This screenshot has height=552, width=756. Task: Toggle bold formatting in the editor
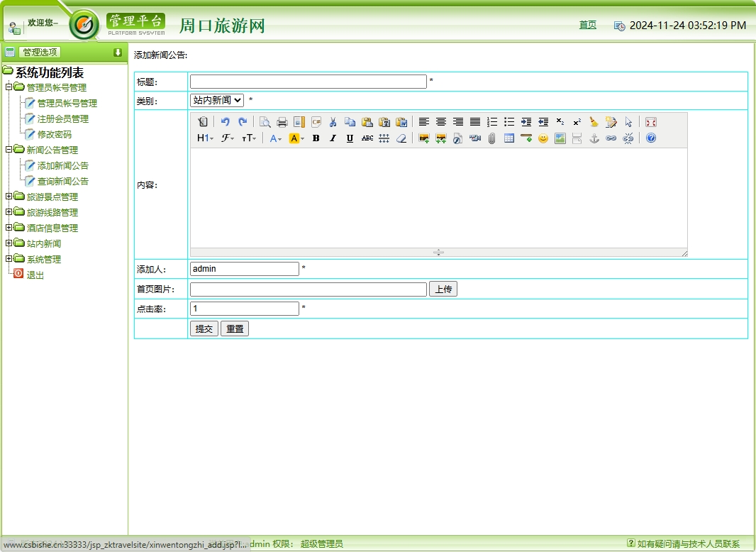coord(316,138)
